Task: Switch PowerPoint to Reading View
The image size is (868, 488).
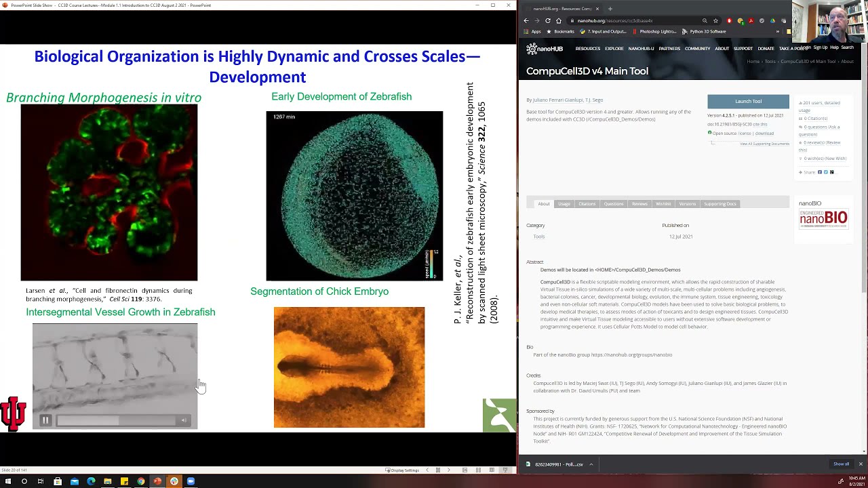Action: pyautogui.click(x=492, y=470)
